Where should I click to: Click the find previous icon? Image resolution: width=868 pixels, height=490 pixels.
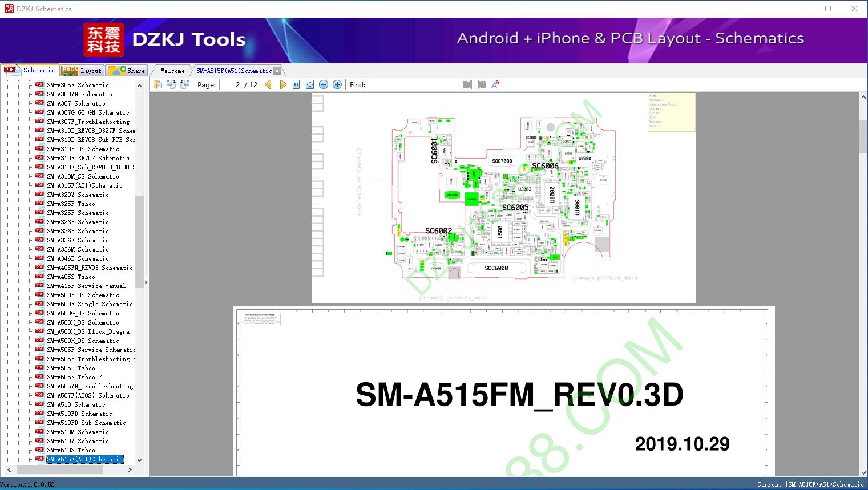[468, 84]
